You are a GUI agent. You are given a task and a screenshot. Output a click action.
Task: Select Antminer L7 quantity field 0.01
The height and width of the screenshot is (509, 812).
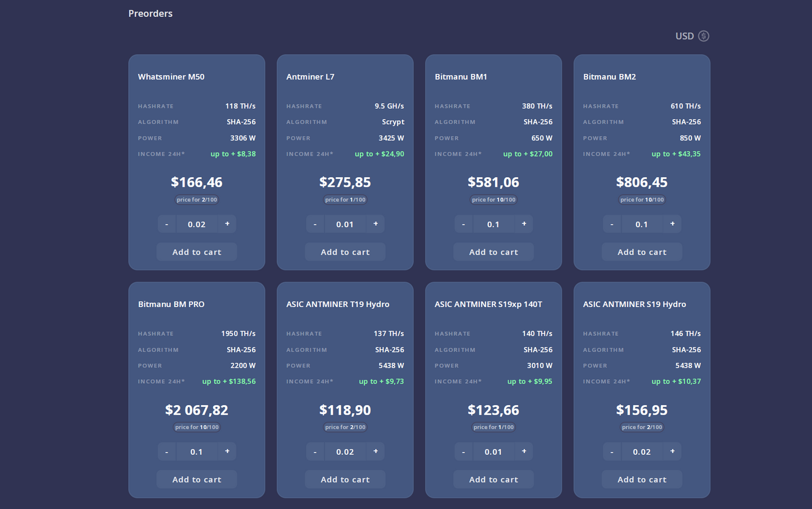click(345, 224)
